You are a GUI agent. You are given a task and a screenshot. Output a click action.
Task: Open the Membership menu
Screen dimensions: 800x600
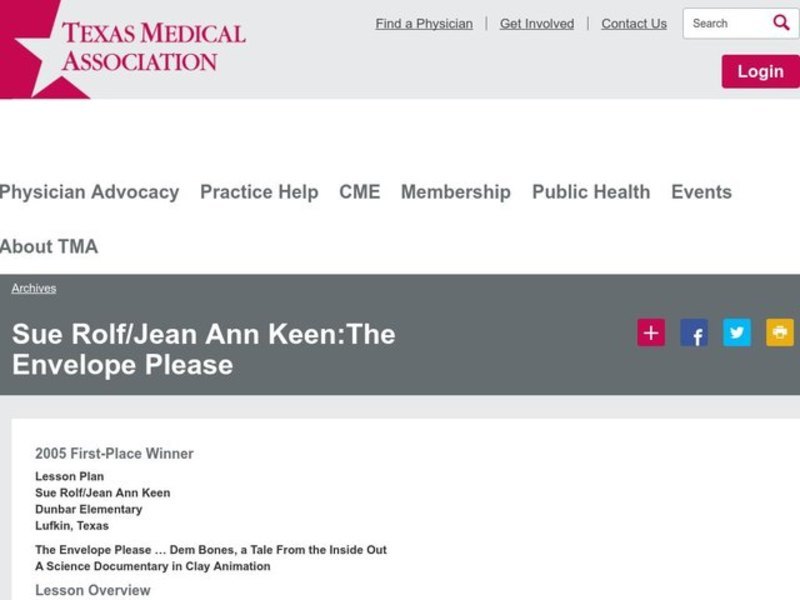(x=456, y=192)
